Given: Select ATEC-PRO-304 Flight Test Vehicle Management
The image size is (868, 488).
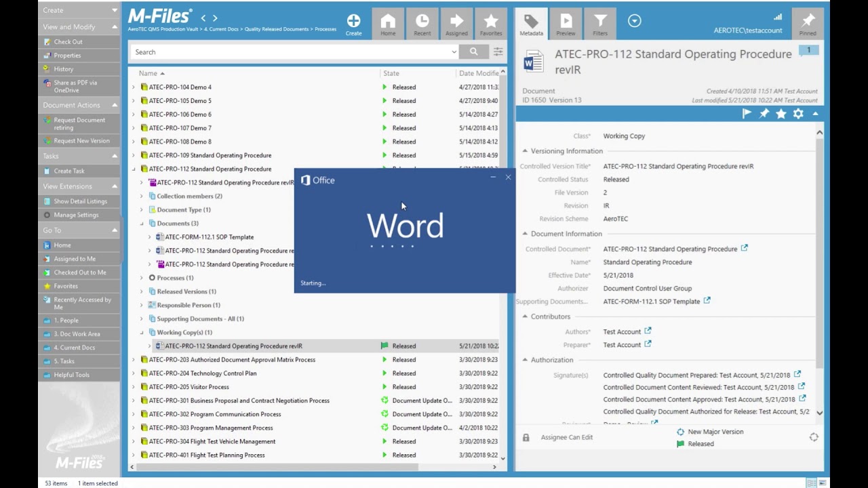Looking at the screenshot, I should click(212, 441).
